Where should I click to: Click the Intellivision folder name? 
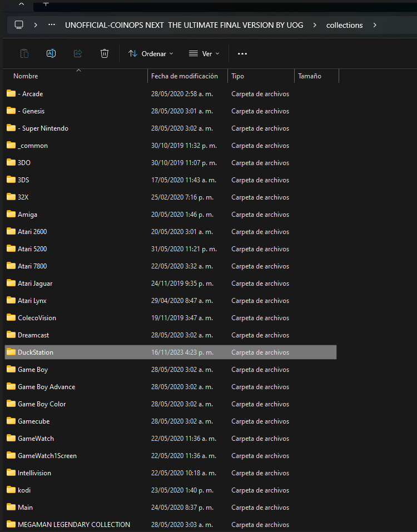pyautogui.click(x=34, y=473)
